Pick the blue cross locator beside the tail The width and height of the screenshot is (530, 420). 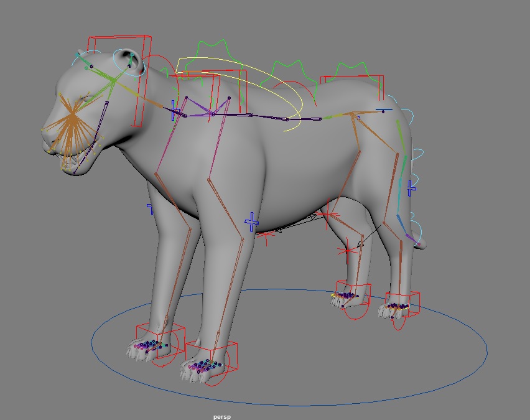pos(411,188)
